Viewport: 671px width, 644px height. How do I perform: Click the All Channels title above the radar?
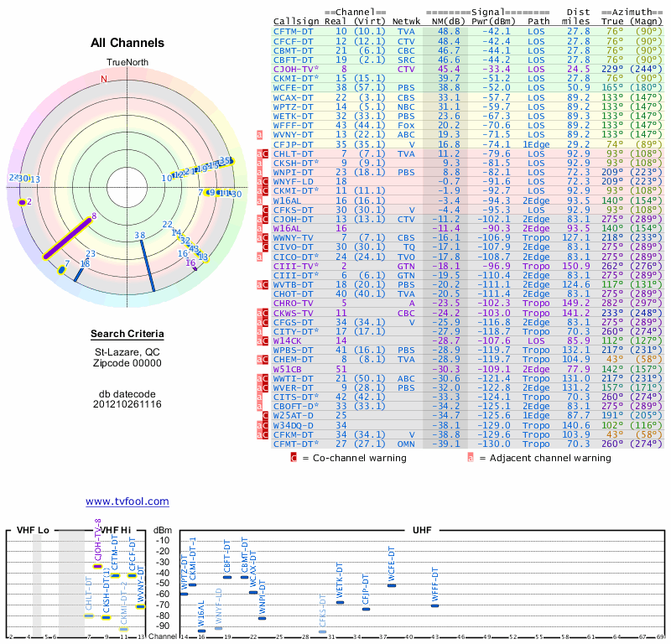coord(128,43)
